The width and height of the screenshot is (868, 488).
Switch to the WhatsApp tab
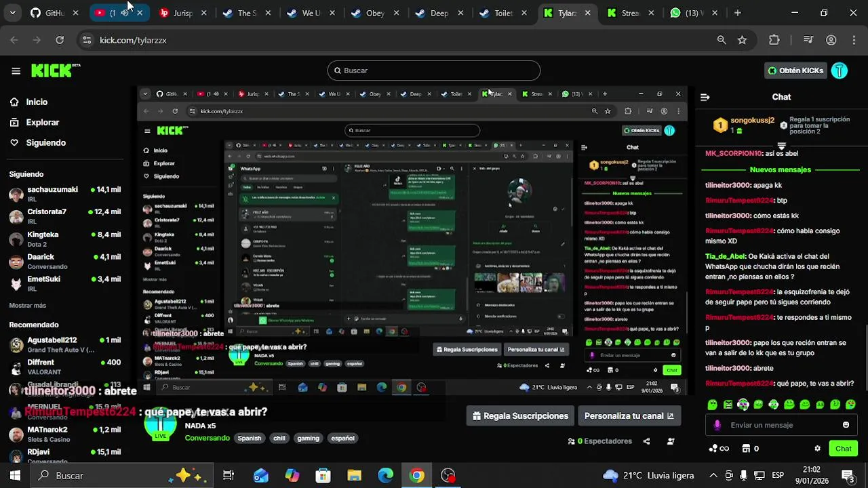[694, 13]
